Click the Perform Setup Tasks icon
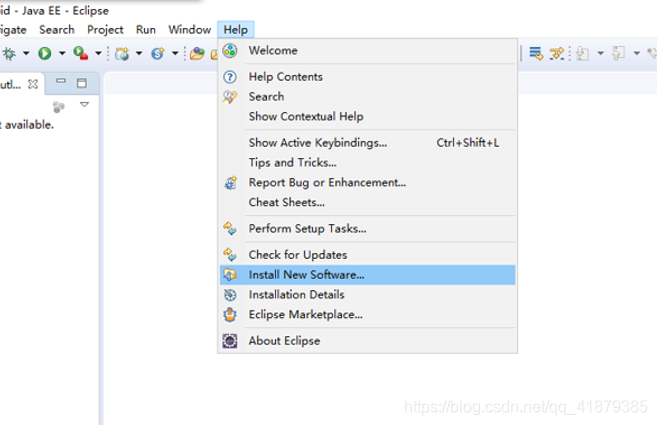The image size is (657, 425). click(230, 229)
